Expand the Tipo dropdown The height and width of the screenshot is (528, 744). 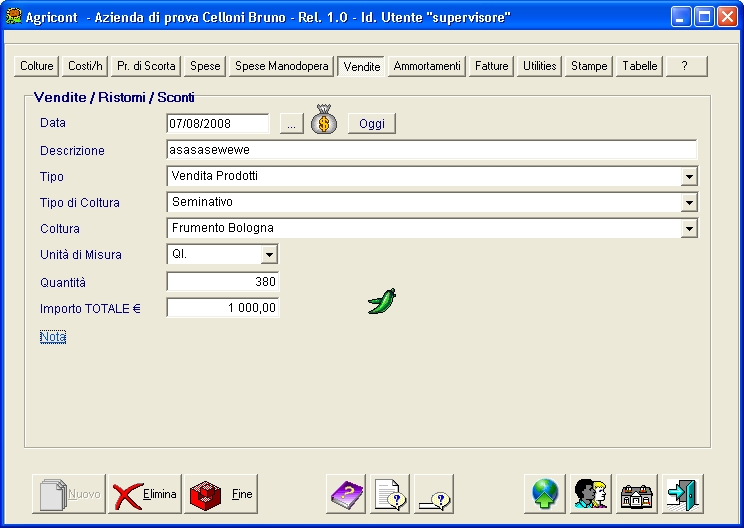(689, 177)
